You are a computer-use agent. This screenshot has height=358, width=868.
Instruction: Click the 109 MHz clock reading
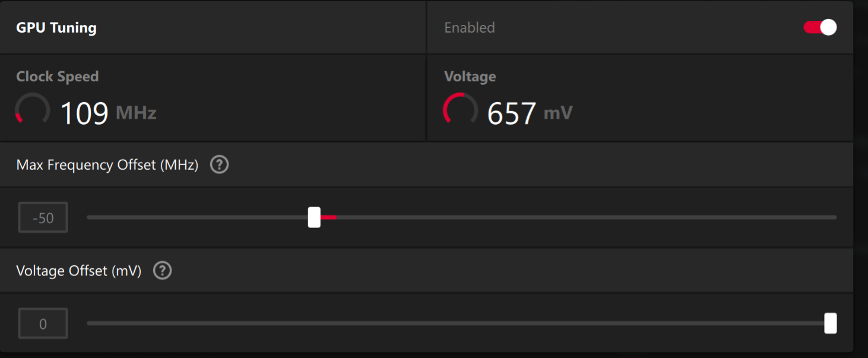pos(109,112)
